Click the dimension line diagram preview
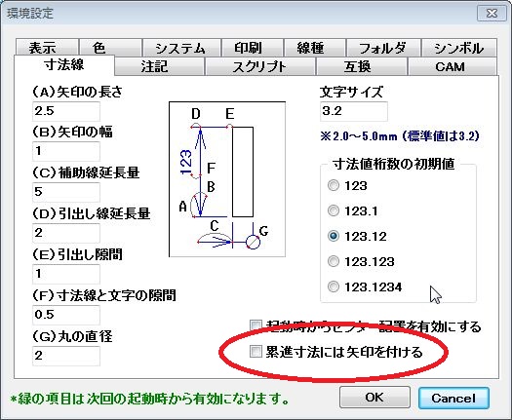 (x=227, y=179)
